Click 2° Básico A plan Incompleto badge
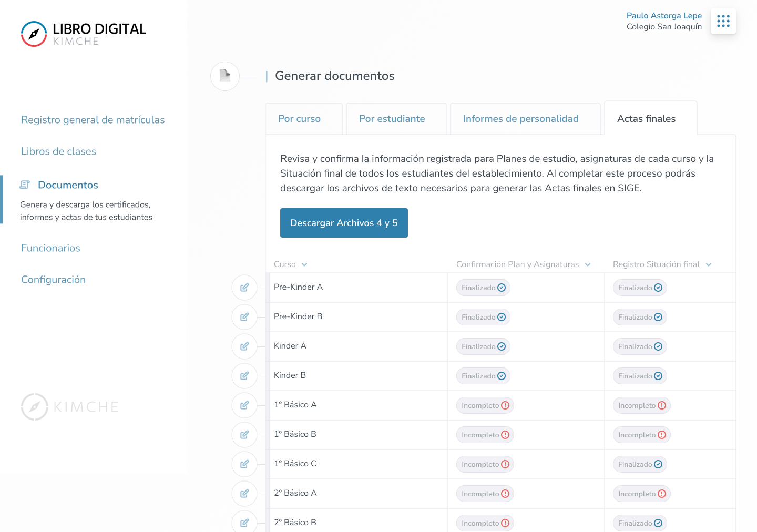 tap(485, 494)
